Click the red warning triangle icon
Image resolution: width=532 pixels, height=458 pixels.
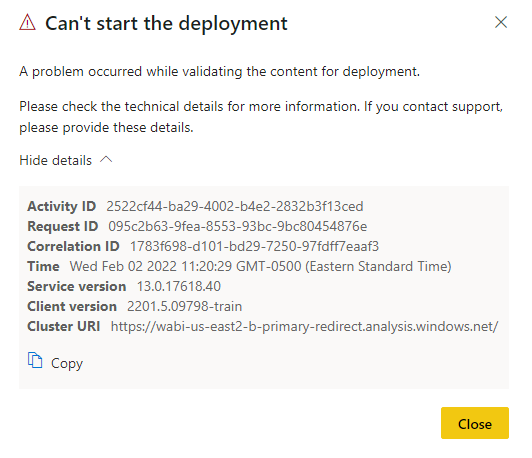(27, 23)
